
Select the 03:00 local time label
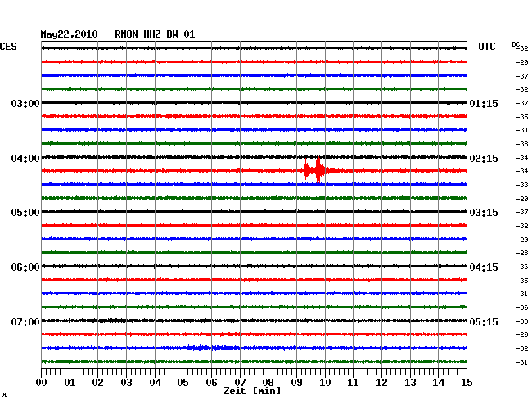pyautogui.click(x=25, y=103)
